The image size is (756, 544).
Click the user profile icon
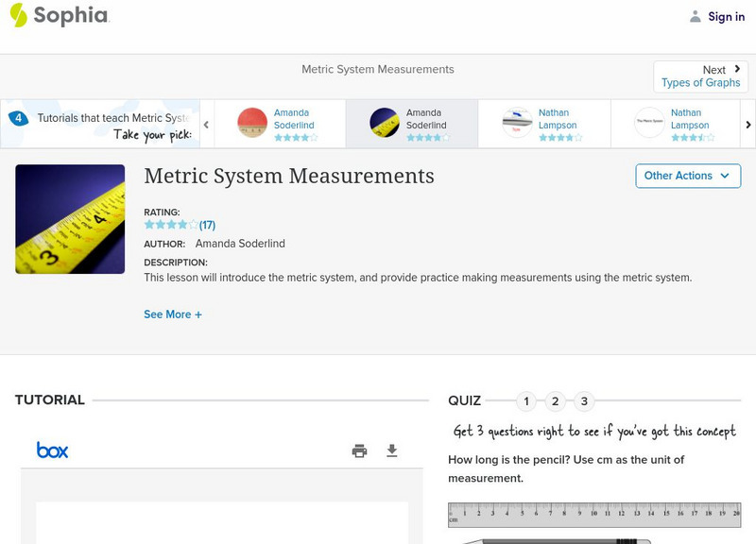[696, 16]
